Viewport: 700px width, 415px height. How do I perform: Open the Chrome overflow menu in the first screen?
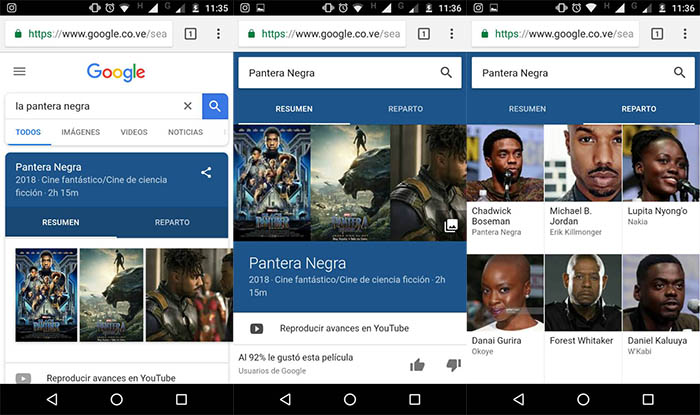(218, 33)
